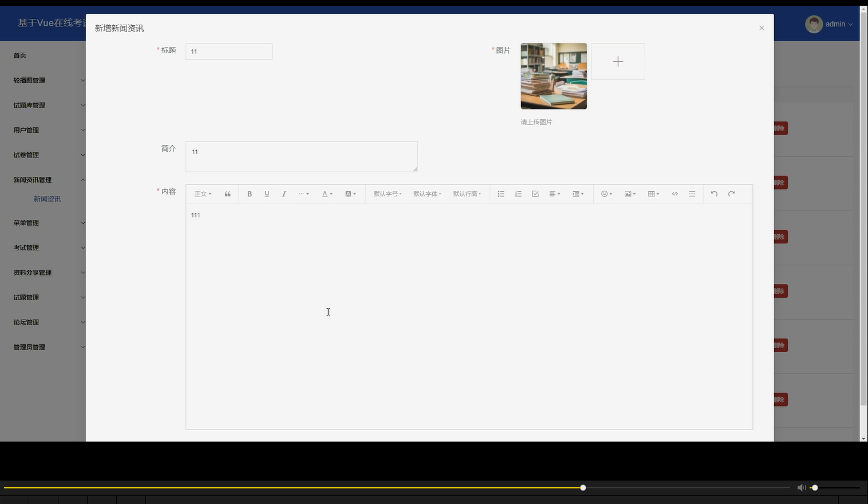Screen dimensions: 868x504
Task: Open the font color picker
Action: [x=327, y=194]
